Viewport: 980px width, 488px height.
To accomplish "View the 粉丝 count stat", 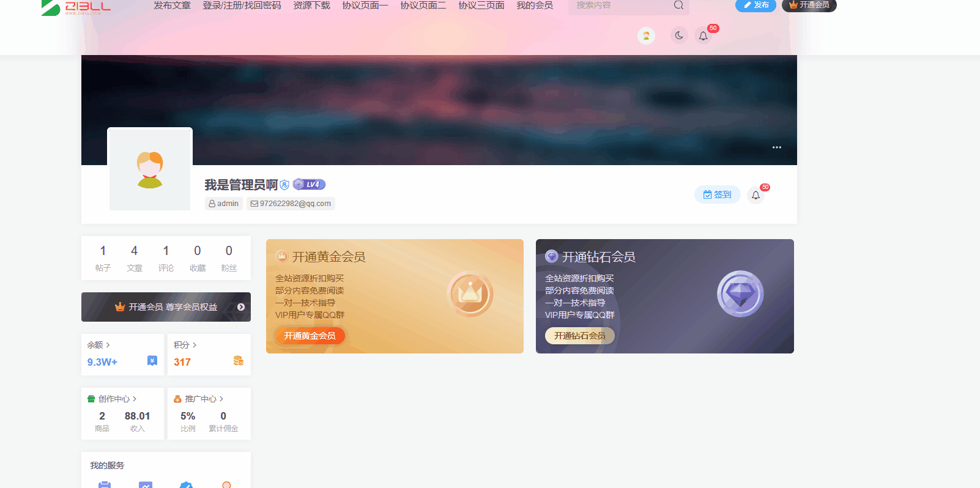I will tap(229, 259).
